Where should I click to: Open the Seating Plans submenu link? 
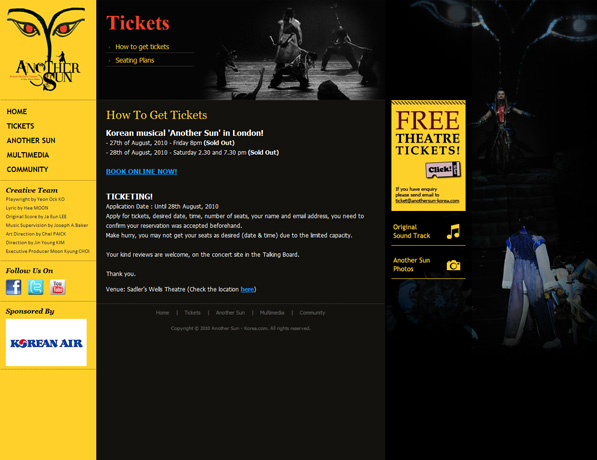click(135, 60)
